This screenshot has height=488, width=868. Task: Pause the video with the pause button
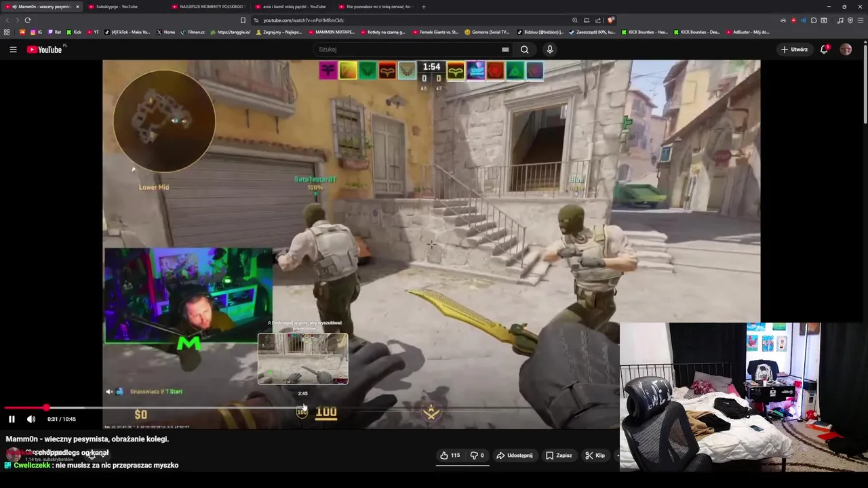12,419
